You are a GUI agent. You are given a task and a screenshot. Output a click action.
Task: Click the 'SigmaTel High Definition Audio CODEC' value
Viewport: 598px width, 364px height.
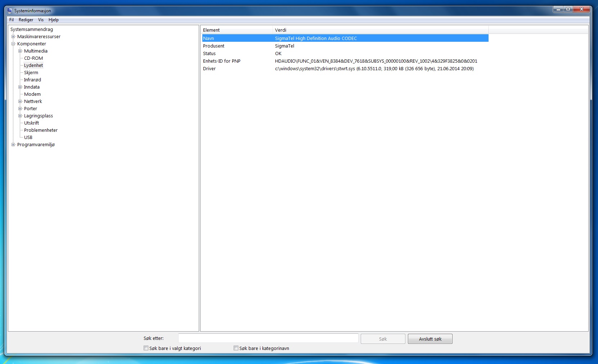[x=316, y=39]
